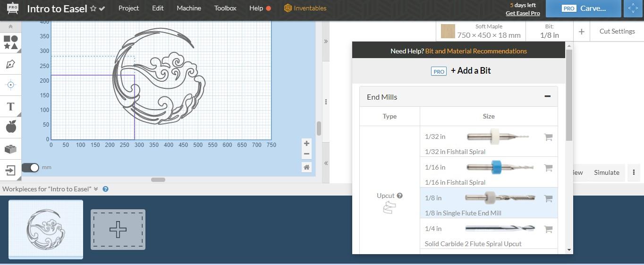Click the canvas vertical scrollbar handle

319,128
